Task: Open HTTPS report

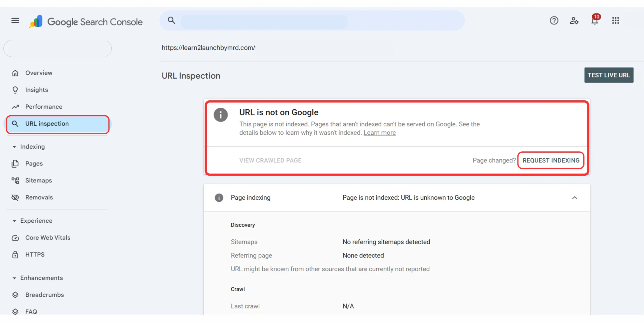Action: pyautogui.click(x=58, y=255)
